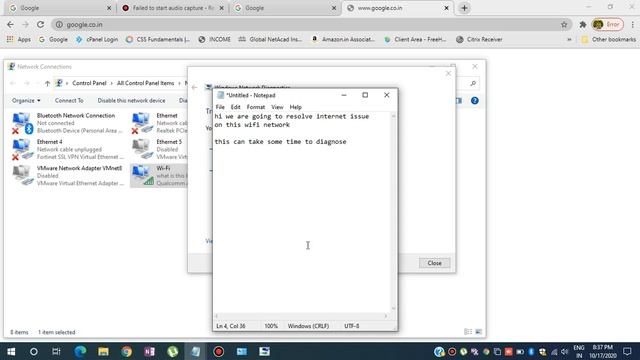Click the Notepad horizontal scrollbar
The image size is (640, 360).
(x=301, y=316)
